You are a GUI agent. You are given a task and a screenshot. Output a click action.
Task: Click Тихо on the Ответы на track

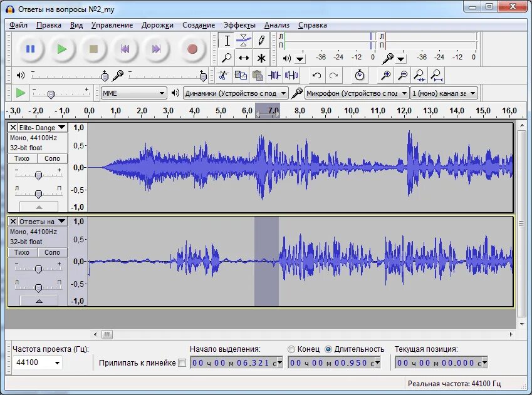click(x=22, y=252)
